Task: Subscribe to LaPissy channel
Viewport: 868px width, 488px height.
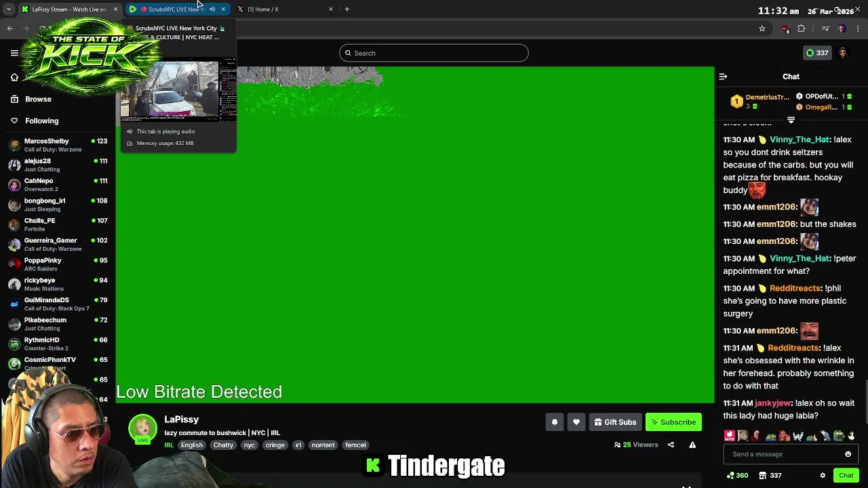Action: [673, 422]
